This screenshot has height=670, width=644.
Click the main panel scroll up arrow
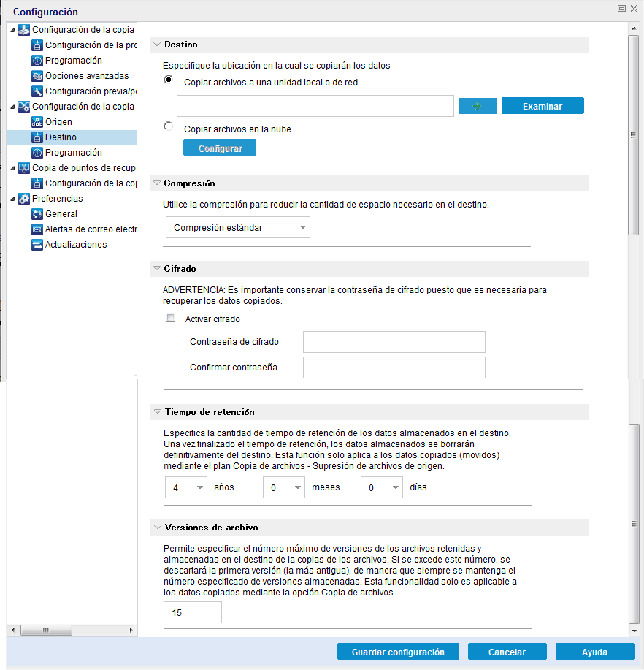click(634, 28)
